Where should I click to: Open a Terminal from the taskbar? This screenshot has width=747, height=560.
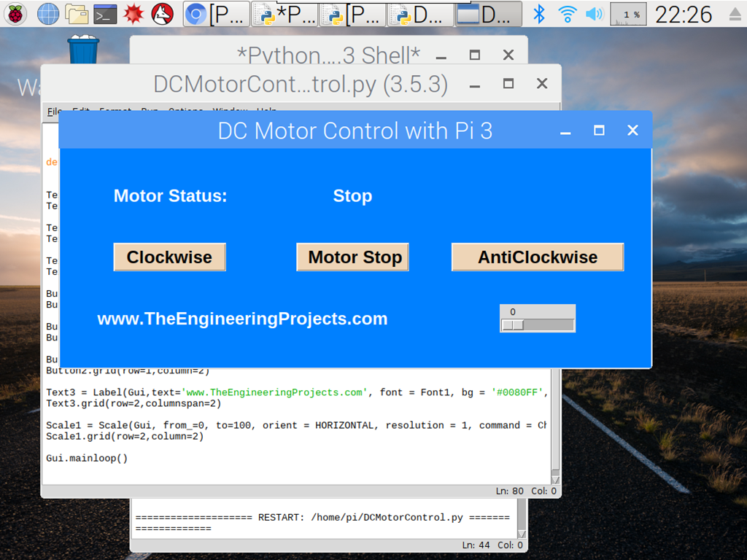[x=106, y=13]
